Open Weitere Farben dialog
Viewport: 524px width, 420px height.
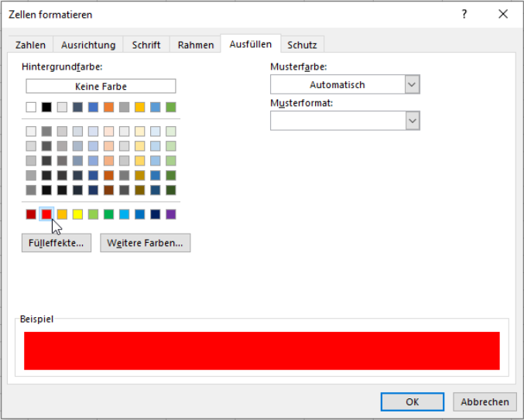tap(146, 243)
